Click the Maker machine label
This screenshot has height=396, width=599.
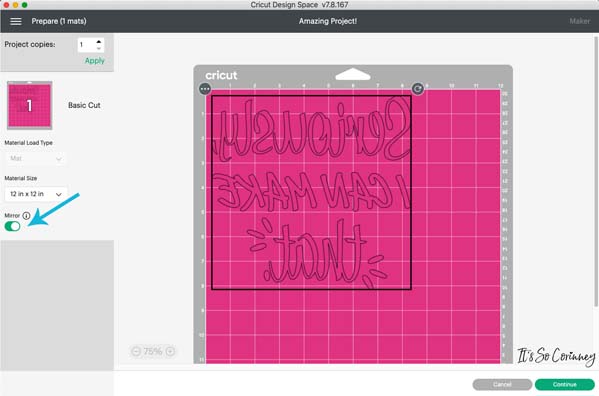(580, 21)
